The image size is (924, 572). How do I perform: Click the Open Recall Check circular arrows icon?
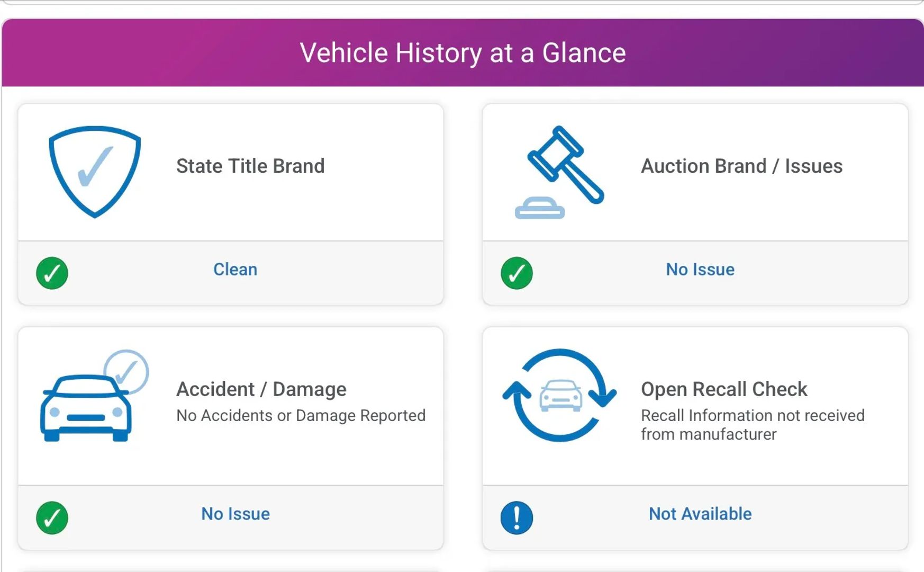click(x=559, y=395)
